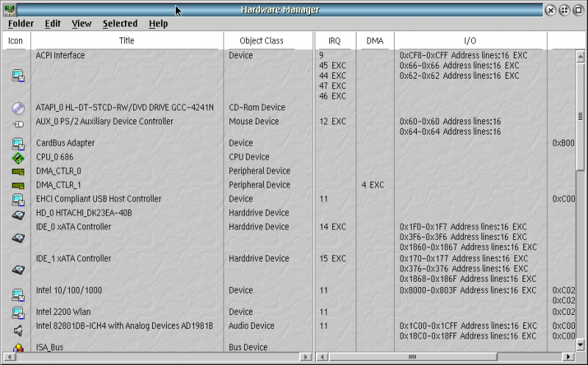
Task: Click the vertical scrollbar down arrow
Action: (x=580, y=345)
